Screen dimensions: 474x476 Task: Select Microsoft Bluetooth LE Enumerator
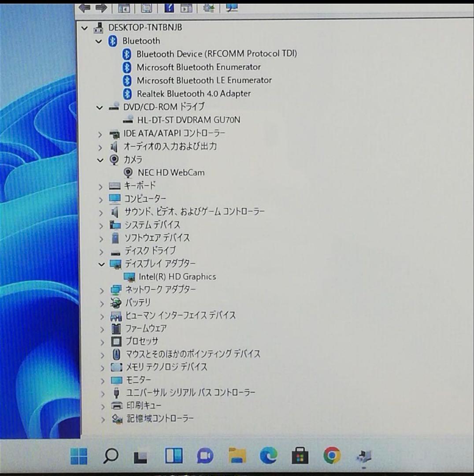pyautogui.click(x=204, y=80)
